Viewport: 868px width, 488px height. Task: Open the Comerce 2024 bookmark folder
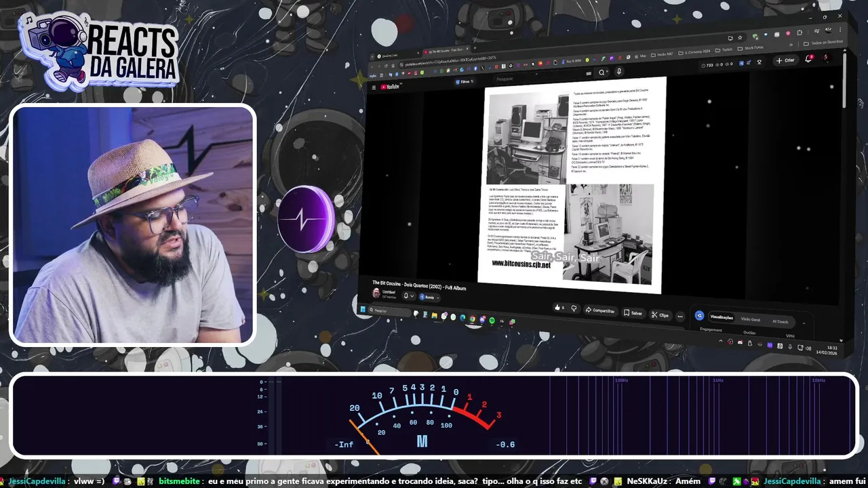click(694, 52)
